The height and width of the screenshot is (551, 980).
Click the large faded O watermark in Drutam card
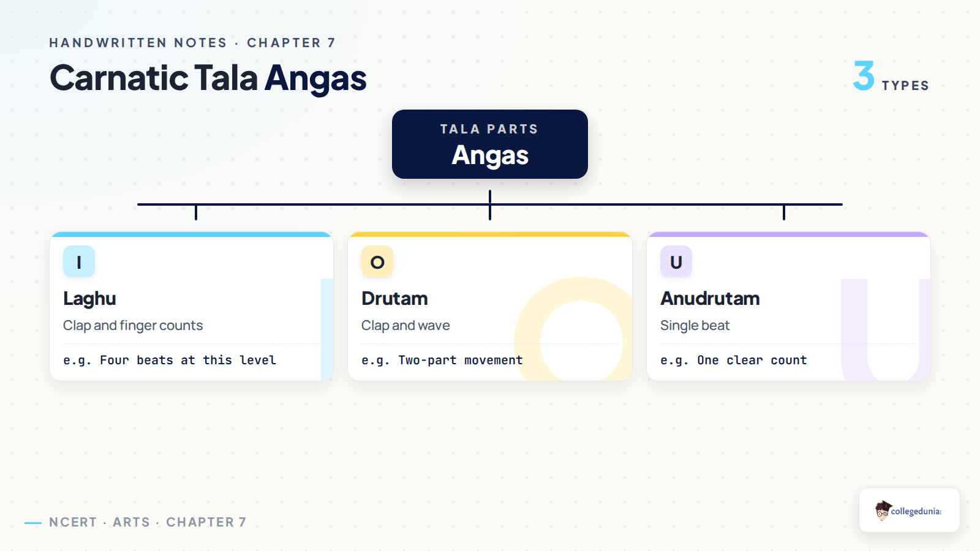point(576,329)
